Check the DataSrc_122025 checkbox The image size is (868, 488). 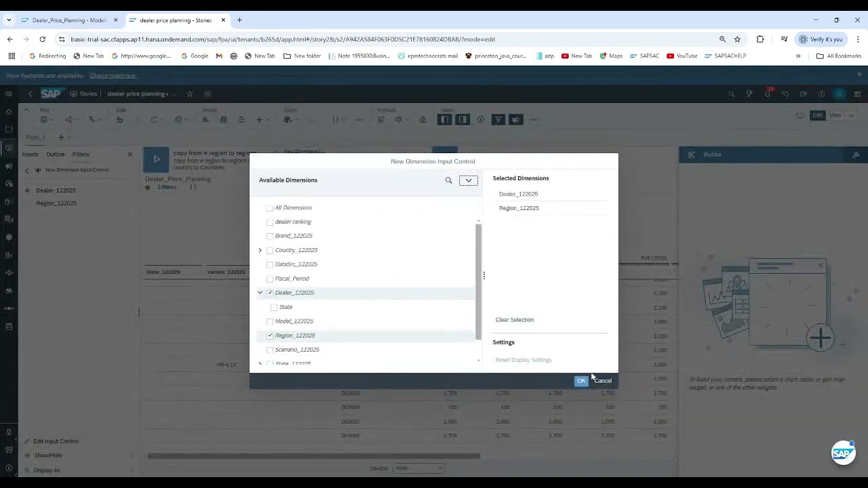(270, 265)
